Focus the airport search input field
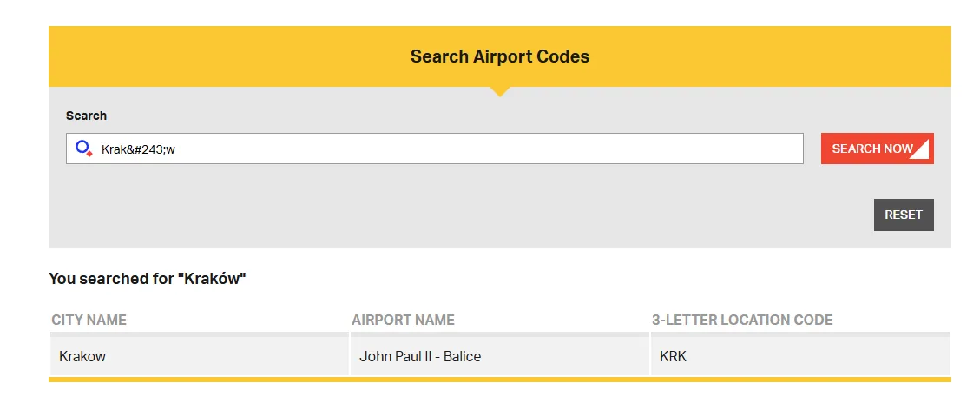 434,149
